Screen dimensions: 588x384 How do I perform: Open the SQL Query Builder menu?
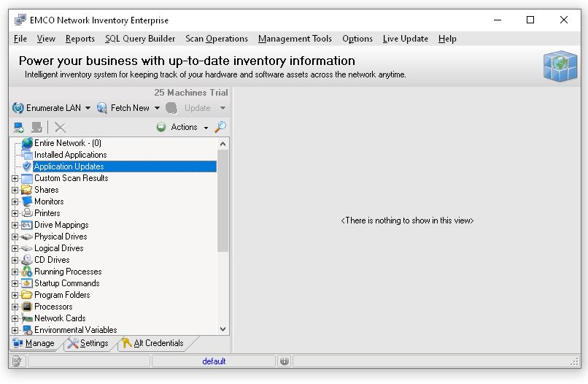[x=140, y=39]
